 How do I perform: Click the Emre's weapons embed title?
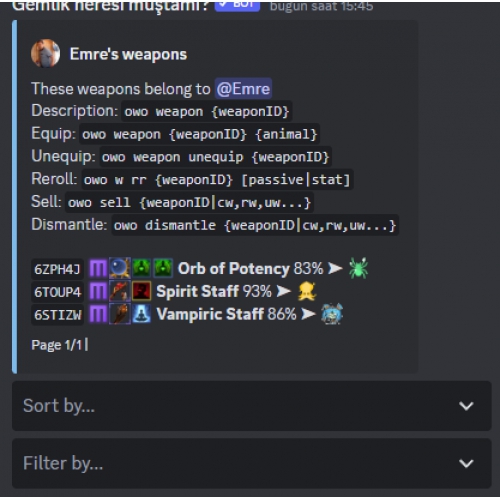coord(128,54)
